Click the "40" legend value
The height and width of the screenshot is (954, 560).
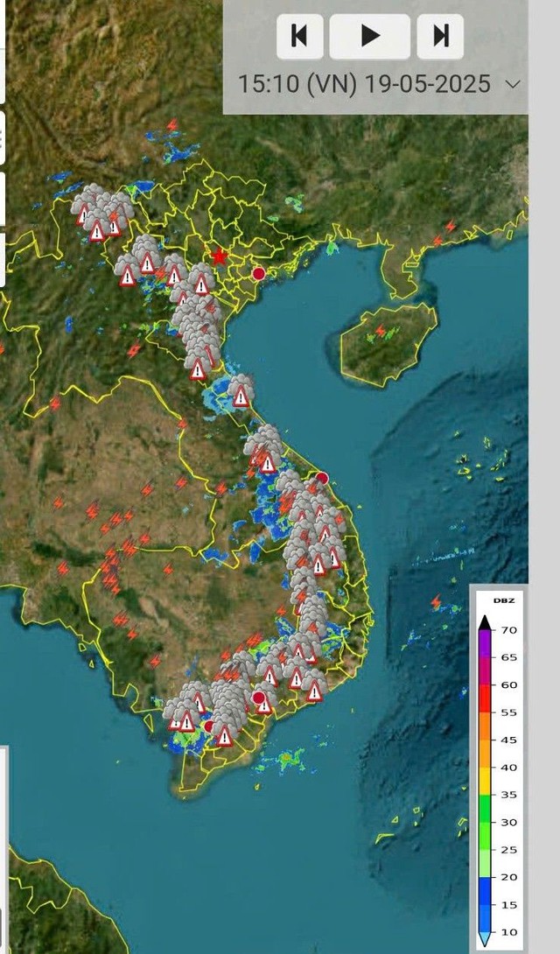coord(509,768)
